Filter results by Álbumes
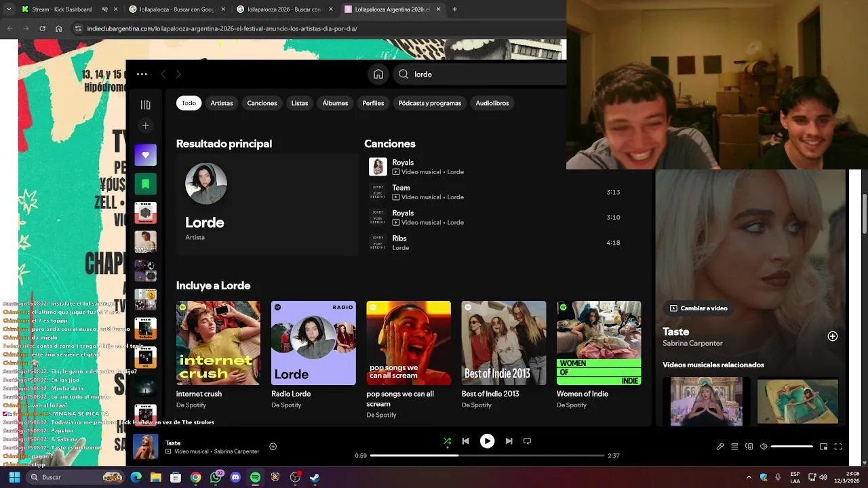This screenshot has width=868, height=488. (x=335, y=103)
